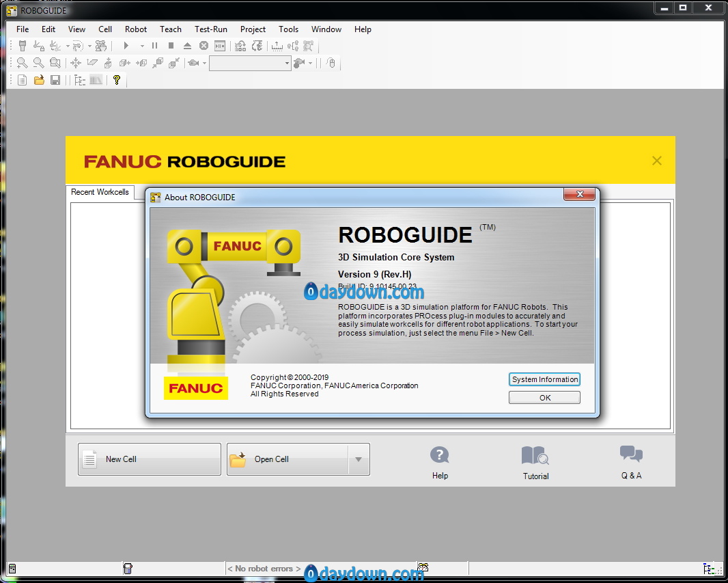Click the open folder toolbar icon
Image resolution: width=728 pixels, height=583 pixels.
point(39,80)
